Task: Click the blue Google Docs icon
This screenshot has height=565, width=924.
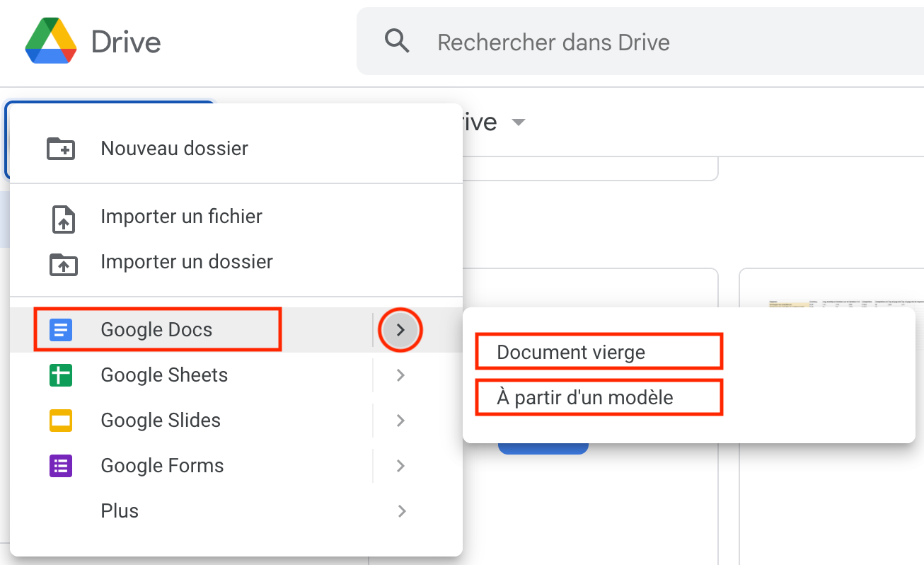Action: [61, 330]
